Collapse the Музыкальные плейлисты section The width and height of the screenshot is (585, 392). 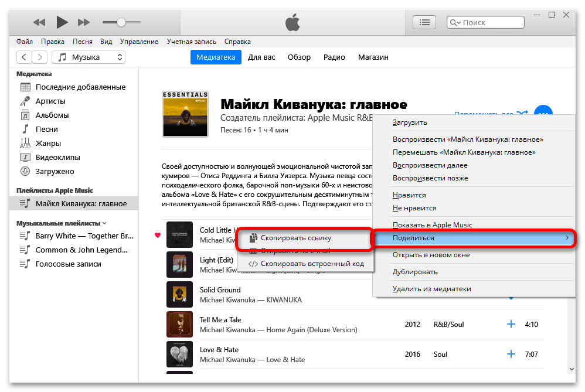[x=104, y=223]
